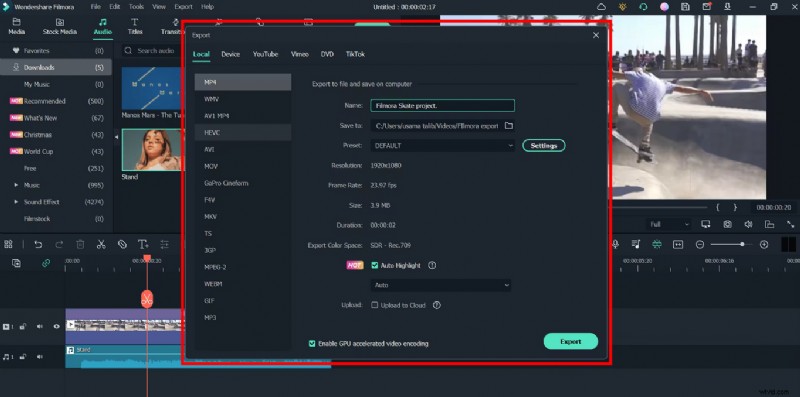Click the add text T icon
The width and height of the screenshot is (800, 397).
pyautogui.click(x=143, y=244)
